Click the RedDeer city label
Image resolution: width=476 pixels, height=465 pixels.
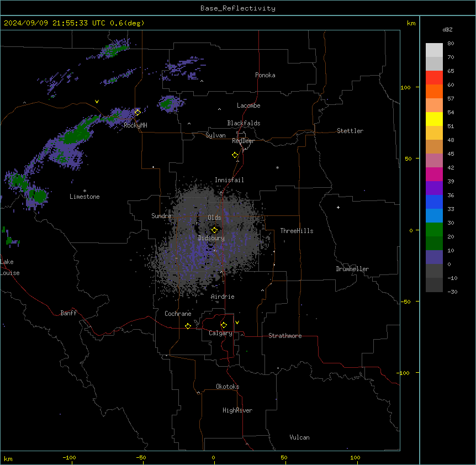pos(243,141)
